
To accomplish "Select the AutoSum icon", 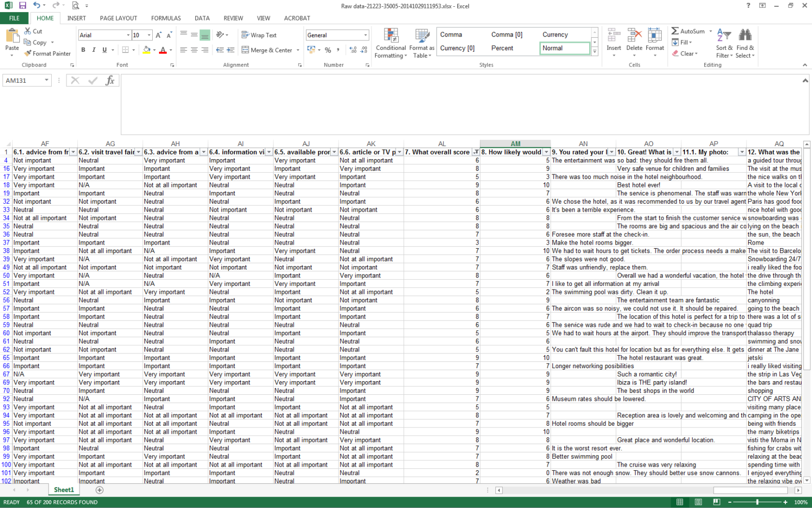I will 675,31.
